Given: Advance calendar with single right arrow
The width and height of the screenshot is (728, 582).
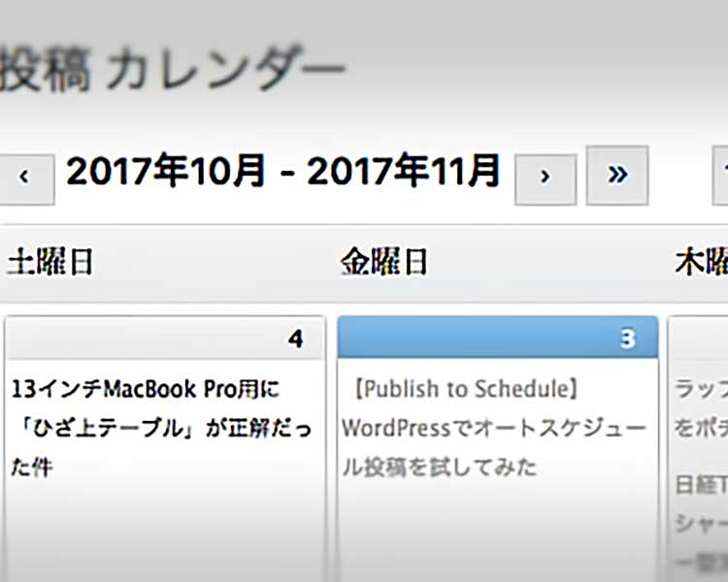Looking at the screenshot, I should point(546,179).
